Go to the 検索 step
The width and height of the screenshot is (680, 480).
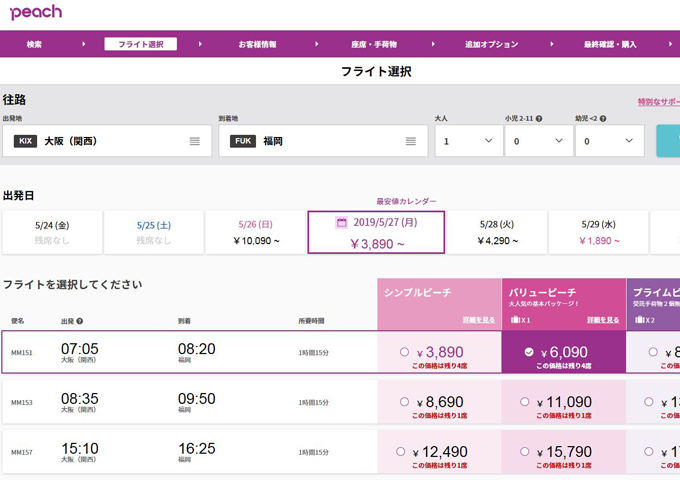[x=34, y=44]
